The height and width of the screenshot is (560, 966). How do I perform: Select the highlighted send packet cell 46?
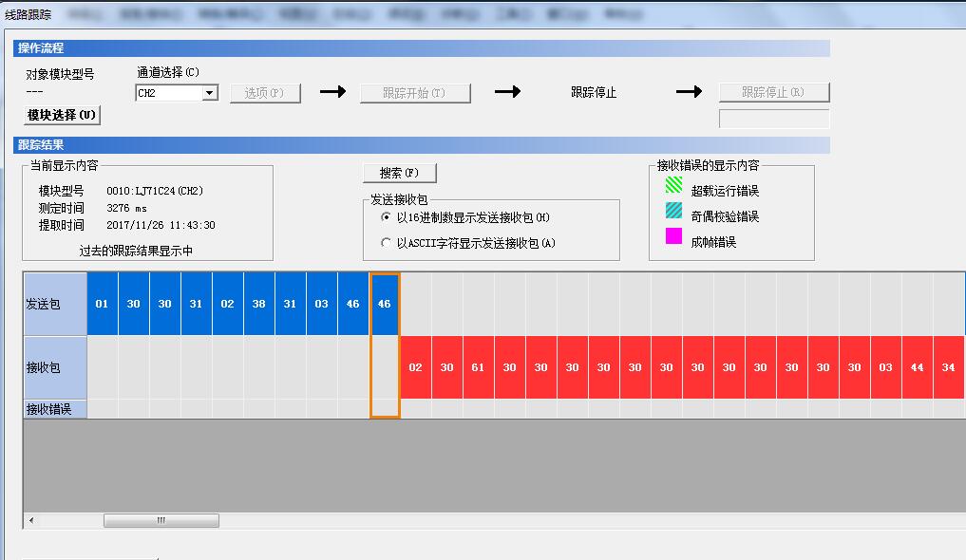click(x=384, y=304)
